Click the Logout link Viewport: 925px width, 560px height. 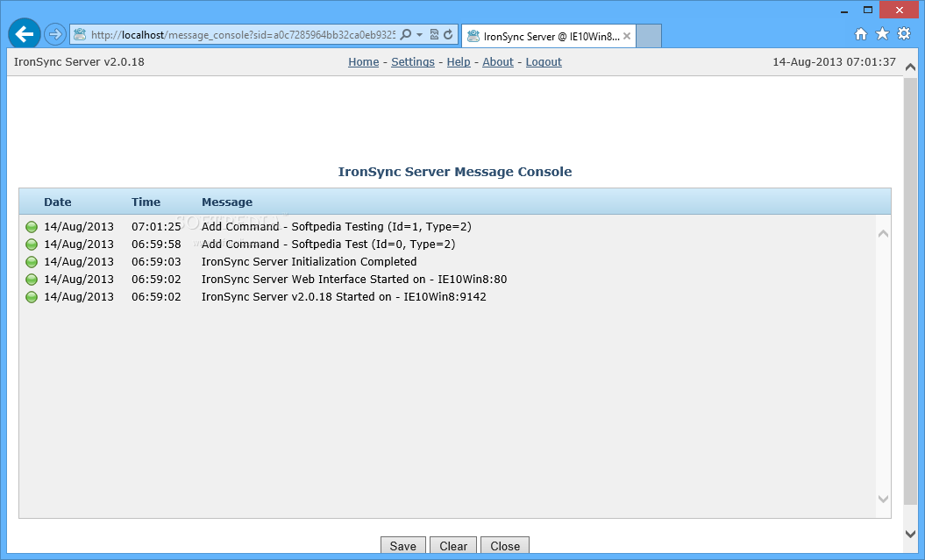tap(544, 62)
